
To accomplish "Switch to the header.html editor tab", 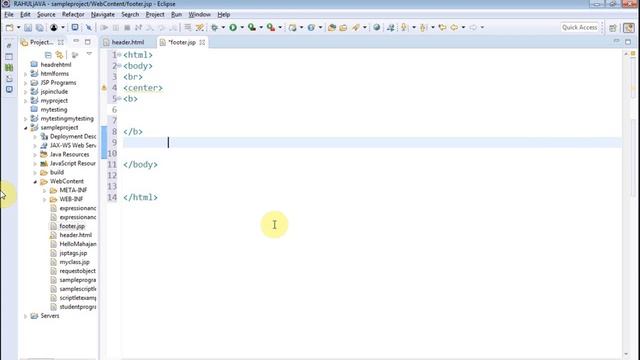I will click(128, 42).
